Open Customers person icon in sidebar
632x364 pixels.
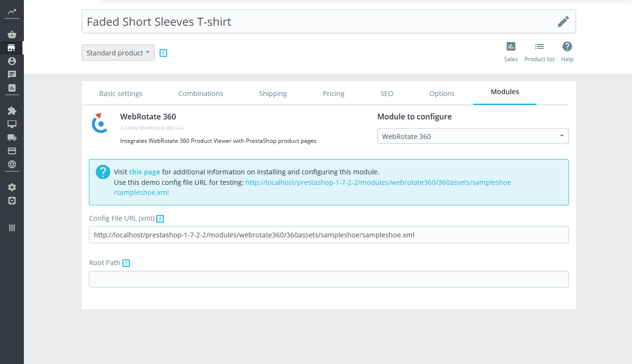[x=12, y=61]
